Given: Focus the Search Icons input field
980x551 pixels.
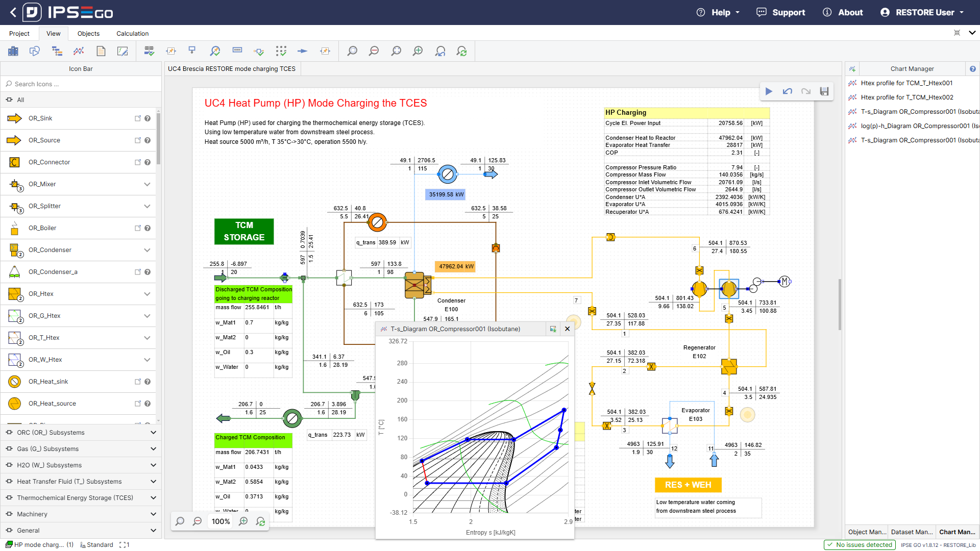Looking at the screenshot, I should click(81, 84).
